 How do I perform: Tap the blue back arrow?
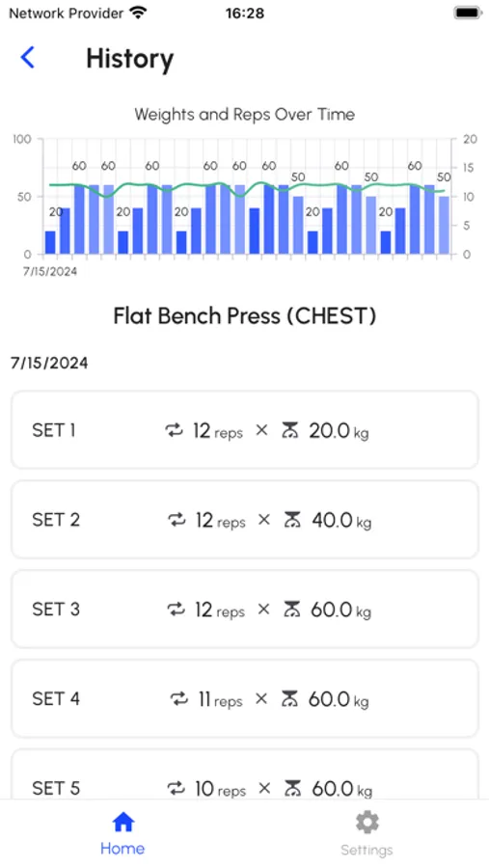click(x=27, y=57)
